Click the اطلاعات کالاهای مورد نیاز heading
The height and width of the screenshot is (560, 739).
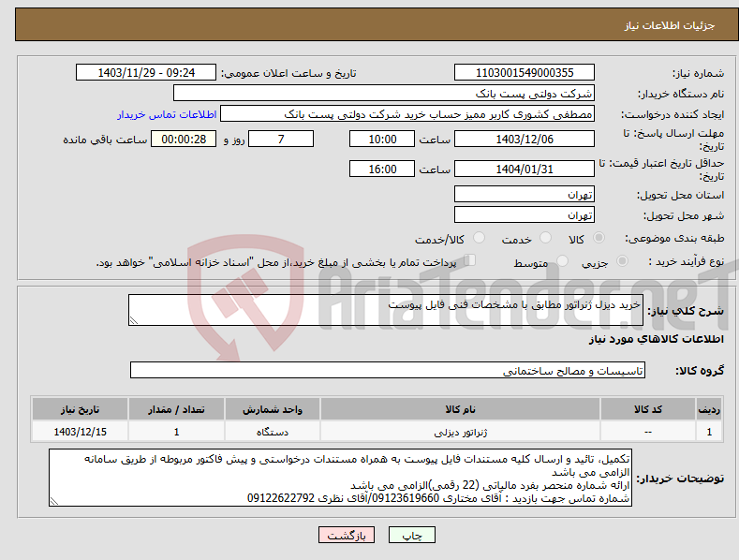coord(656,339)
